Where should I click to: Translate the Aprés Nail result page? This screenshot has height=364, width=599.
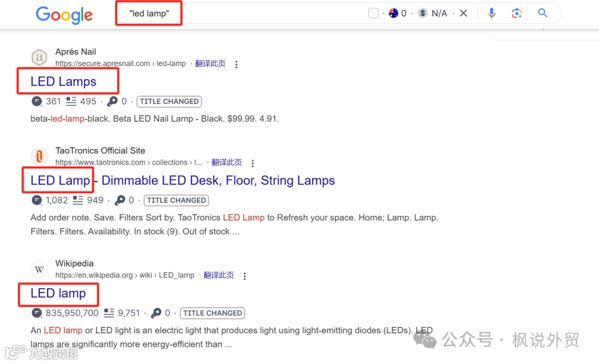(x=210, y=63)
